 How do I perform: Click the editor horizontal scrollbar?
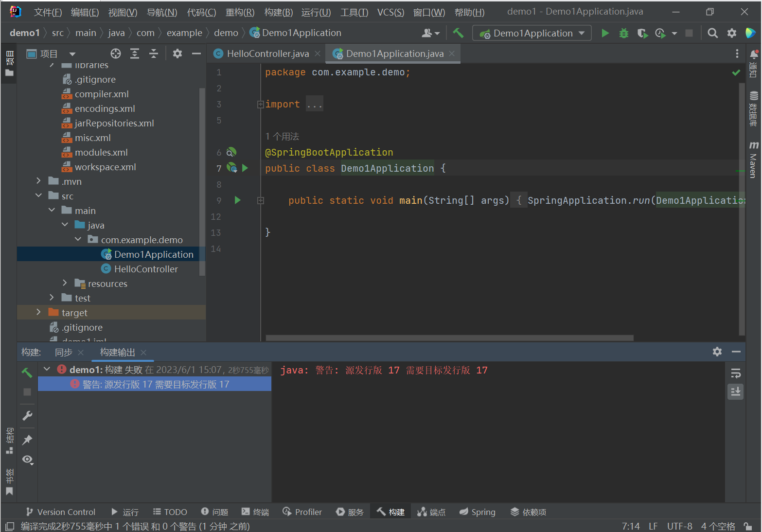coord(449,337)
